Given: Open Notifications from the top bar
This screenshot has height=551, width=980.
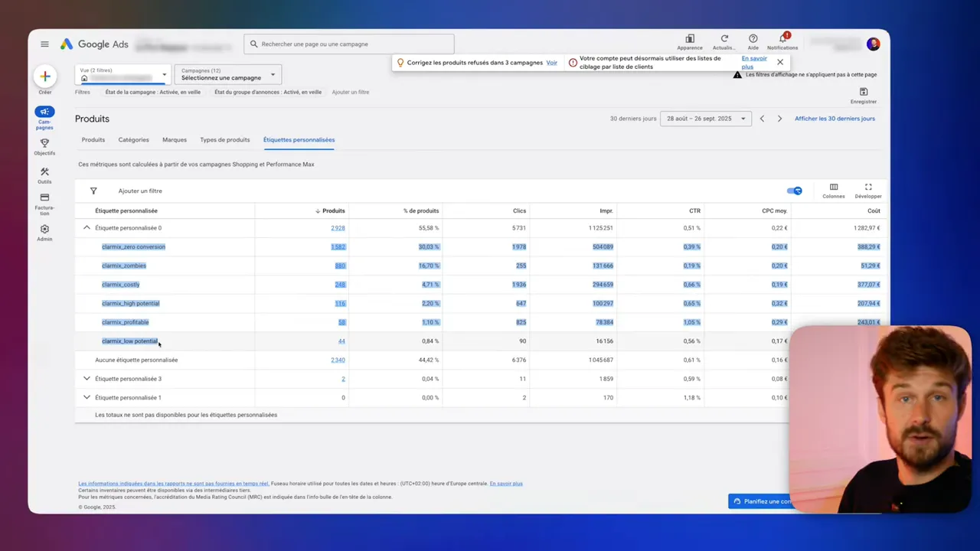Looking at the screenshot, I should (x=782, y=38).
